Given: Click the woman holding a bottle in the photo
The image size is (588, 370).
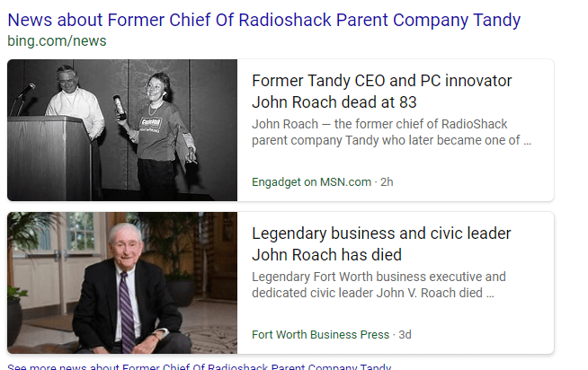Looking at the screenshot, I should coord(158,126).
